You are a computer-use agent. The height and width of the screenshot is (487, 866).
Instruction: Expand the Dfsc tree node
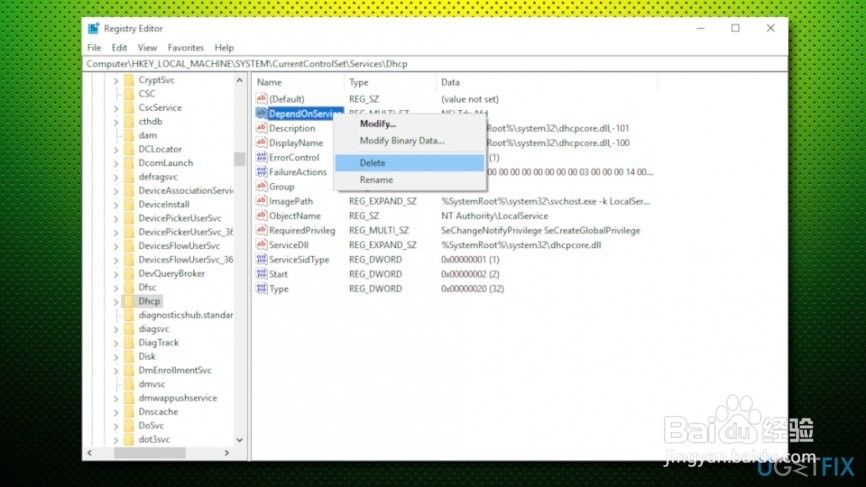pos(116,288)
